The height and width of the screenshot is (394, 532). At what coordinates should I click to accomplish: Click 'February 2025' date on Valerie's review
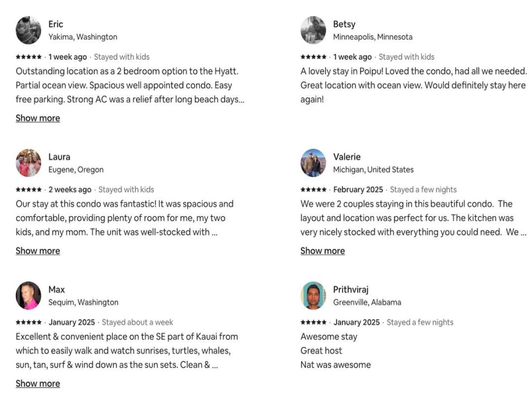click(x=358, y=190)
